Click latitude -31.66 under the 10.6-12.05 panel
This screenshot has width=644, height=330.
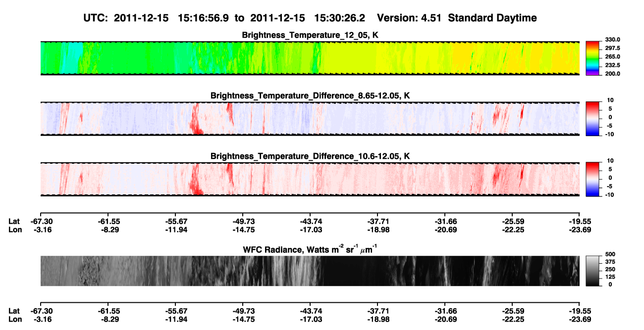pyautogui.click(x=445, y=221)
